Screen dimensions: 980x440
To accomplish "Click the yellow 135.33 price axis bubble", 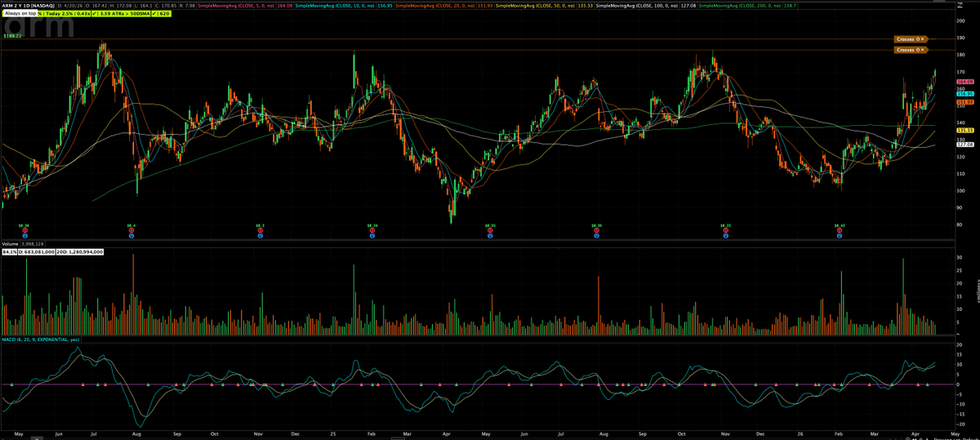I will tap(964, 131).
